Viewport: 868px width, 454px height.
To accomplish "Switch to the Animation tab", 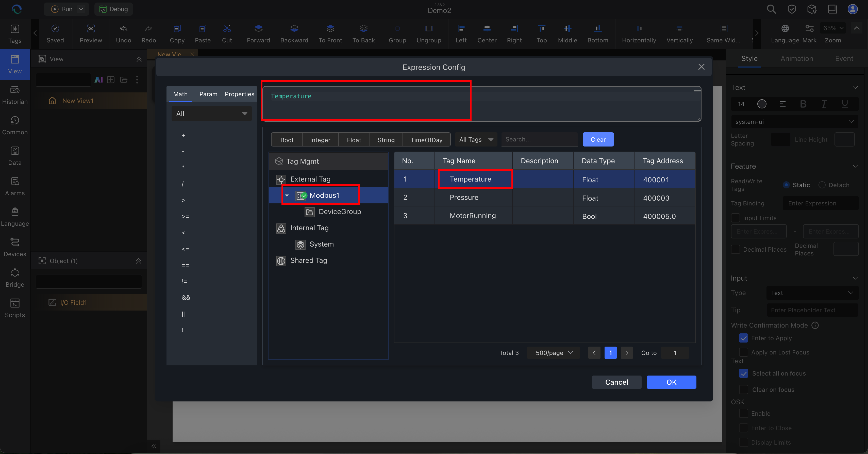I will 797,59.
